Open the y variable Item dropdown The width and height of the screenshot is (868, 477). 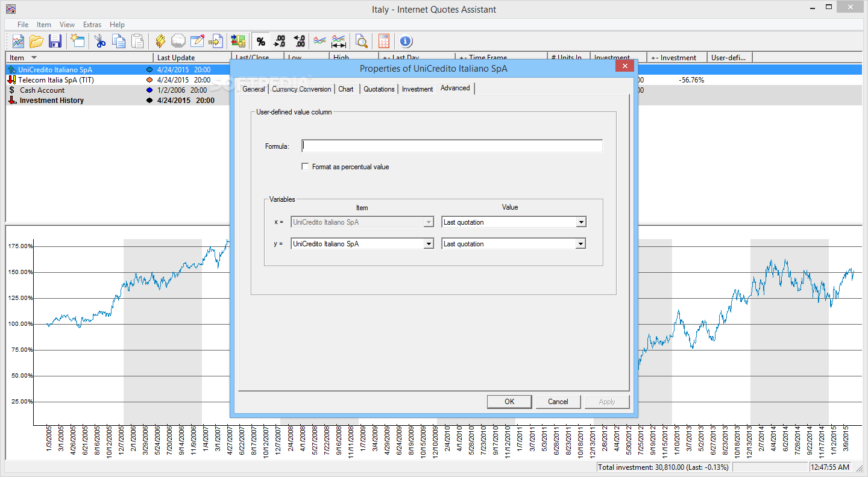click(x=429, y=244)
